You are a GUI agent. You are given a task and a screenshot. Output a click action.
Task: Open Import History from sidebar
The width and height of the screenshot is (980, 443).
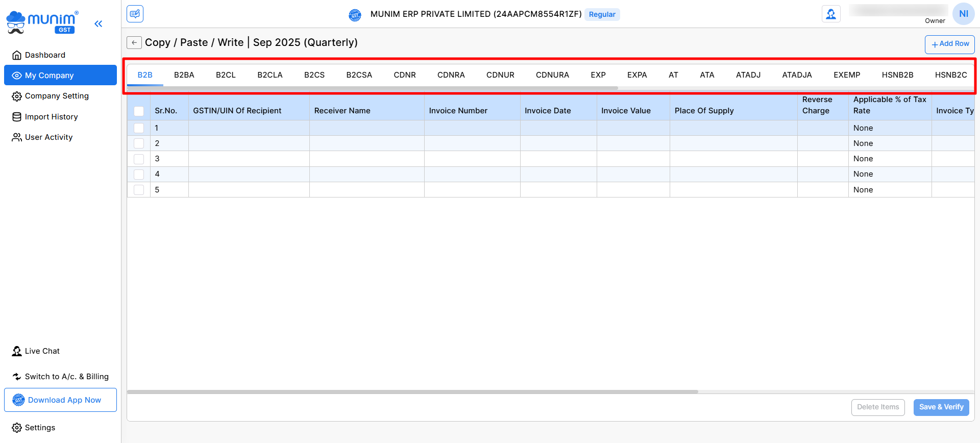tap(51, 117)
